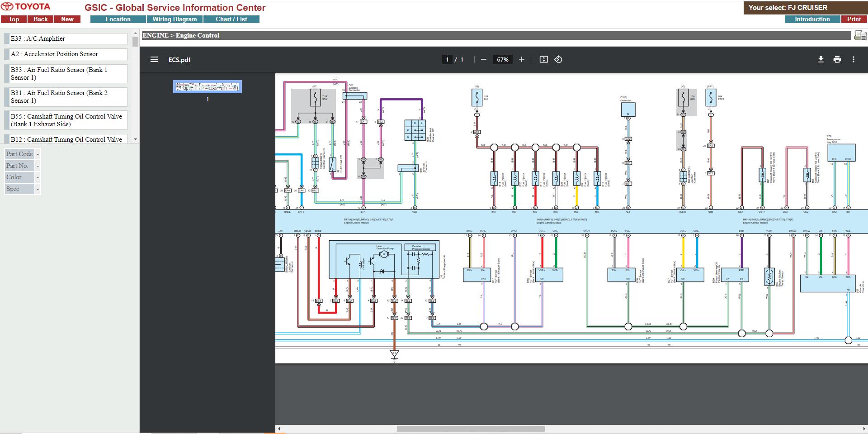
Task: Click the ECS.pdf title text
Action: (179, 60)
